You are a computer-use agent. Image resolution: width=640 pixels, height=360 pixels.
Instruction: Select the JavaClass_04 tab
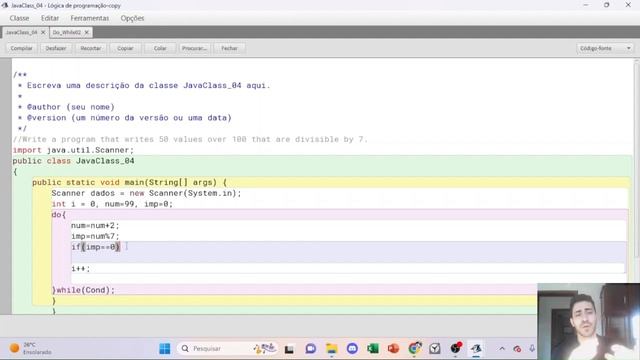tap(21, 32)
